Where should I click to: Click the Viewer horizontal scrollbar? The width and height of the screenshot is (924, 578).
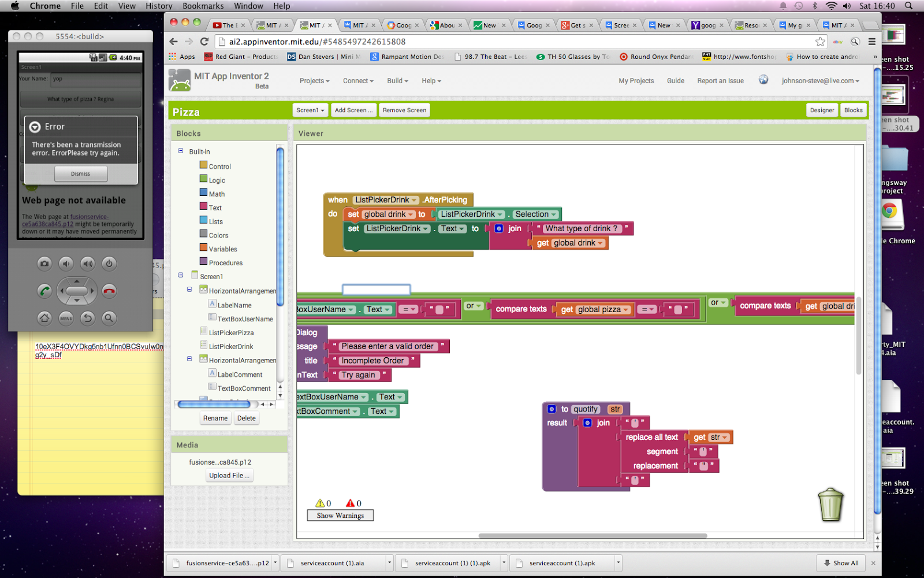click(x=593, y=536)
